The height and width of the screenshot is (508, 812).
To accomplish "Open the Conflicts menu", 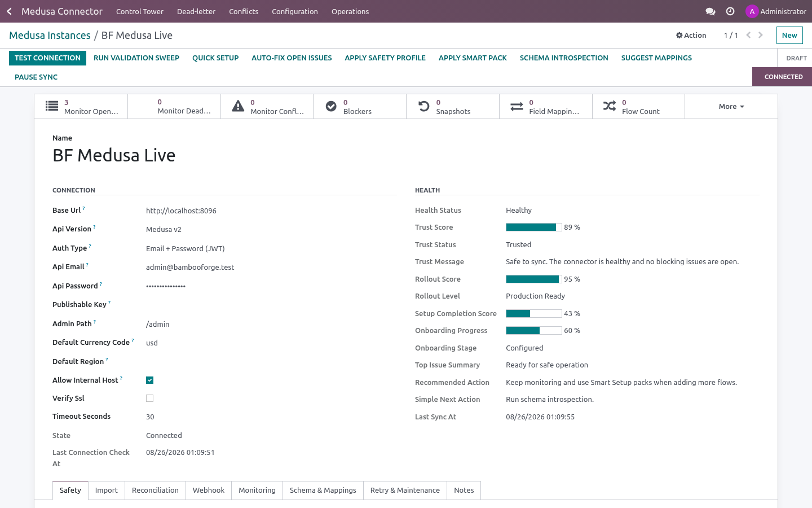I will click(244, 11).
